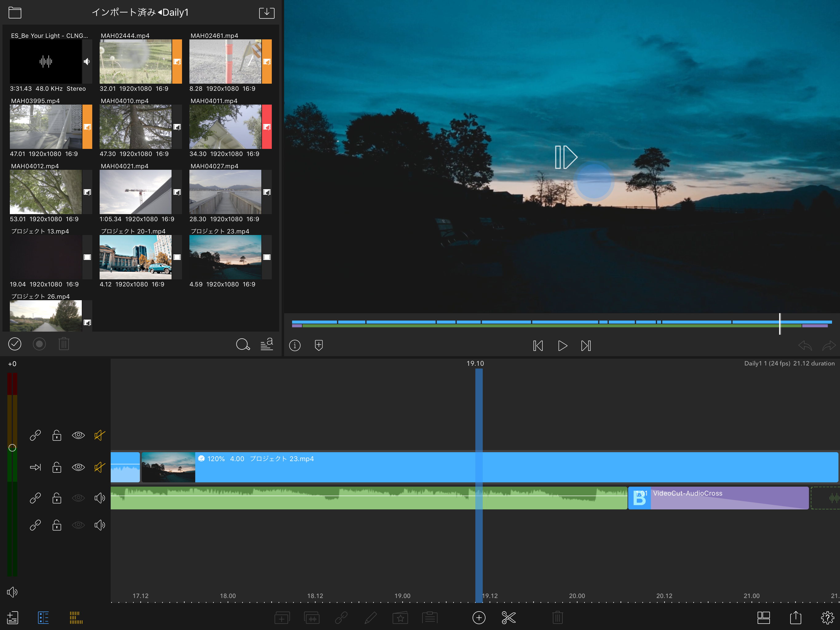The image size is (840, 630).
Task: Toggle visibility eye on top track
Action: point(78,435)
